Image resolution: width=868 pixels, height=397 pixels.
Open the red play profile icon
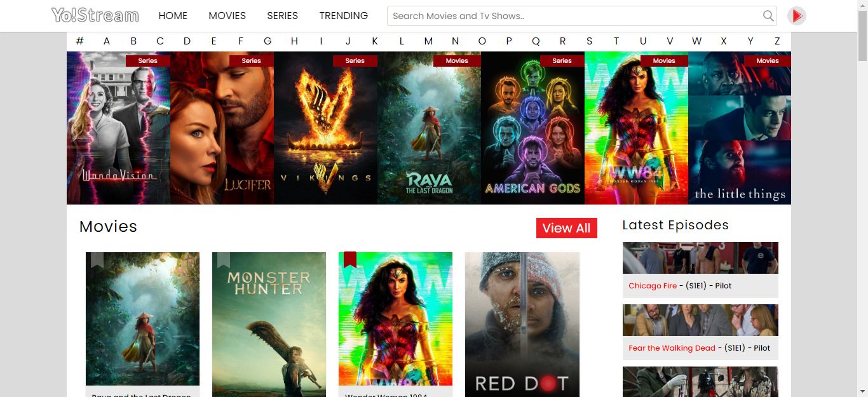[x=797, y=16]
